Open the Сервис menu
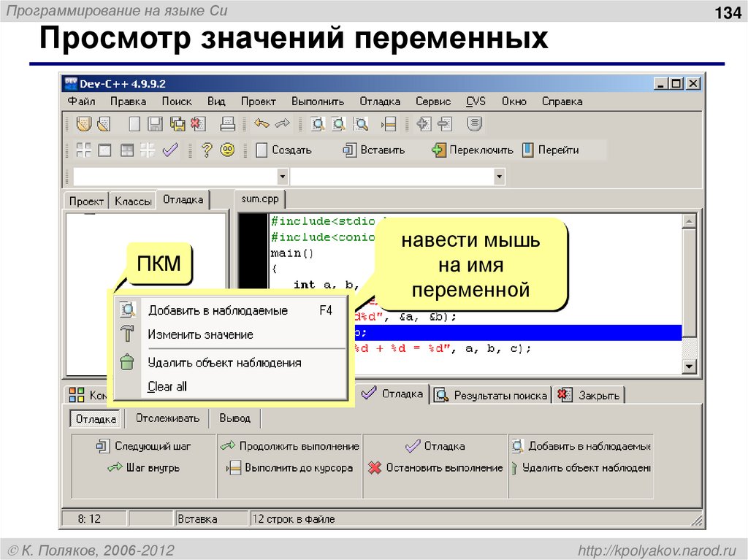The width and height of the screenshot is (748, 560). coord(433,101)
